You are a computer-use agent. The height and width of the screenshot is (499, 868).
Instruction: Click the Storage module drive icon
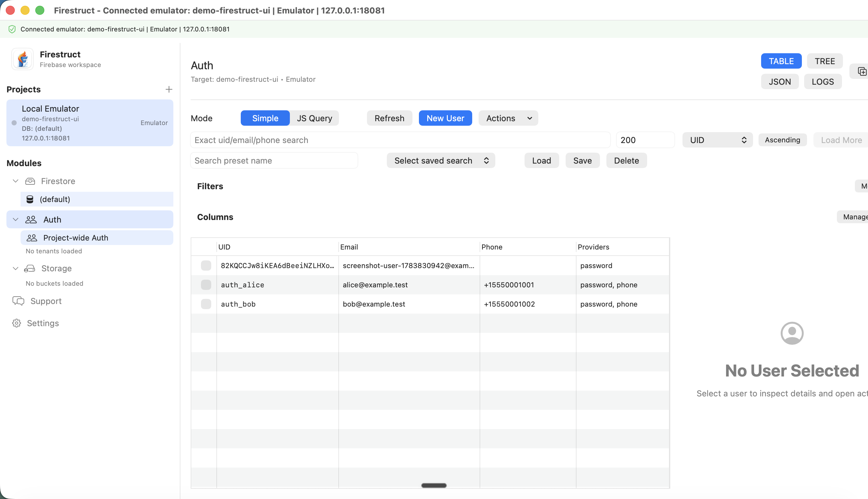tap(30, 268)
